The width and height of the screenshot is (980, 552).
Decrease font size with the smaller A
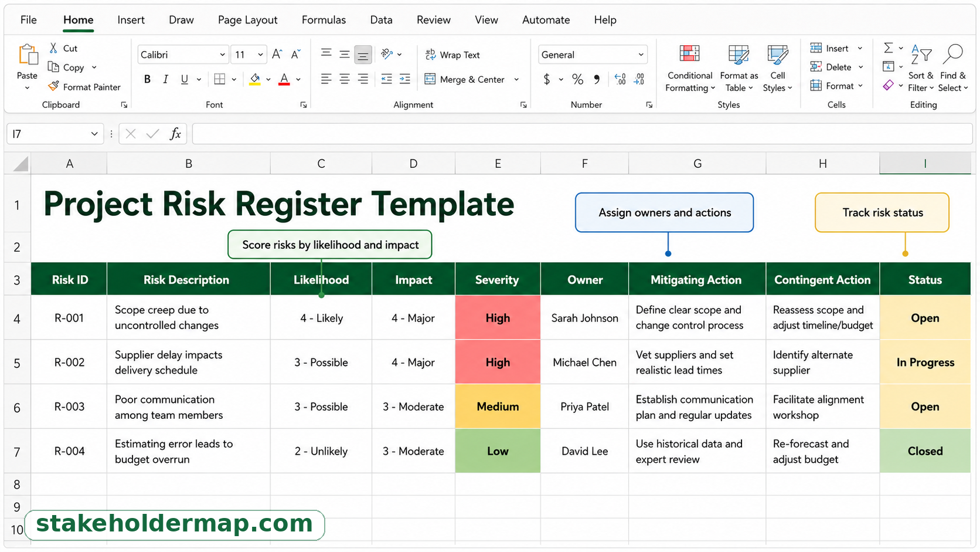coord(296,54)
